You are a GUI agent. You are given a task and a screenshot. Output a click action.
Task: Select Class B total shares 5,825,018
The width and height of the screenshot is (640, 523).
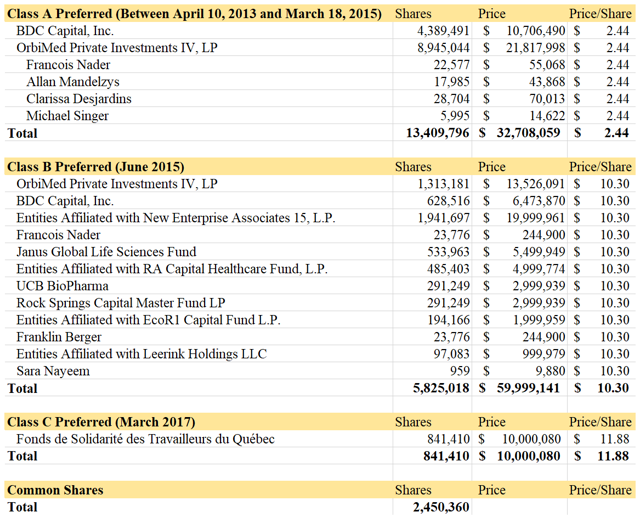(441, 388)
